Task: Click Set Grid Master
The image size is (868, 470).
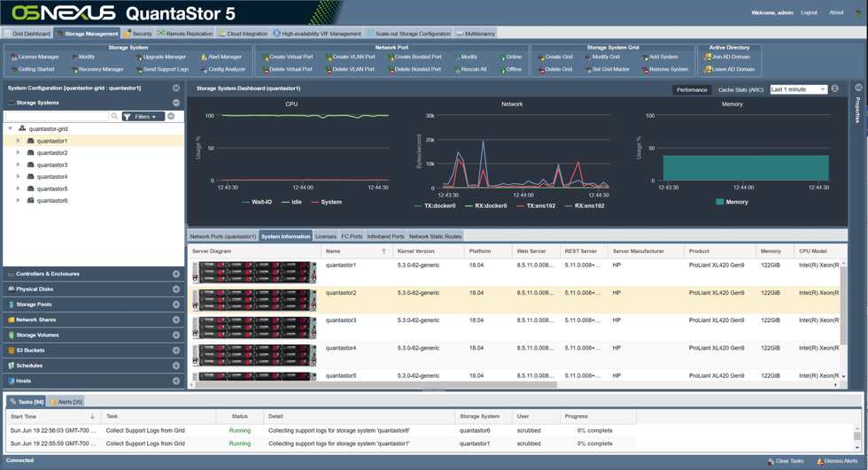Action: click(608, 69)
